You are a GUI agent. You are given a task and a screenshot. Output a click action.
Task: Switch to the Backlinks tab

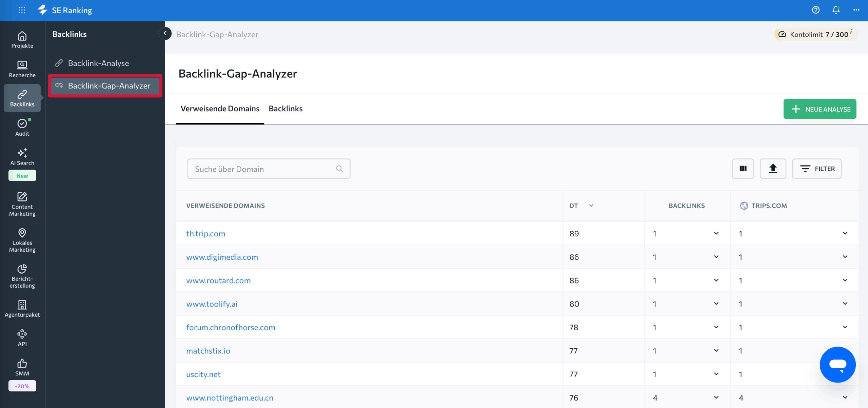286,109
